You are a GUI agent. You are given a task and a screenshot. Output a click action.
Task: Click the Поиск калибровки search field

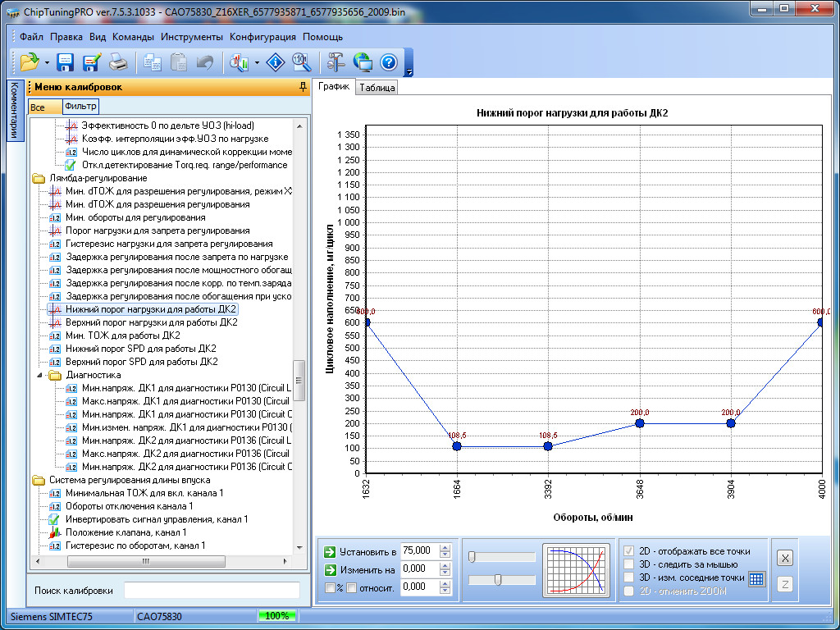click(212, 591)
